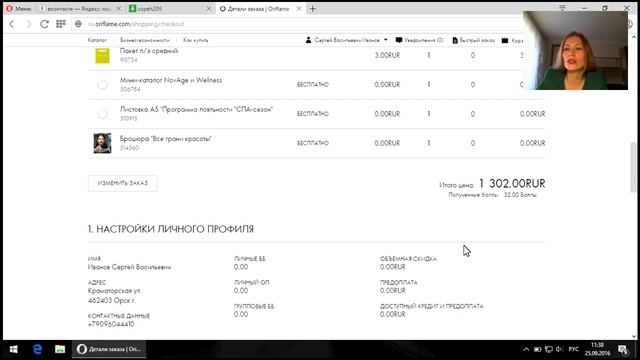Click the brochure cover thumbnail
Viewport: 640px width, 360px height.
(102, 143)
